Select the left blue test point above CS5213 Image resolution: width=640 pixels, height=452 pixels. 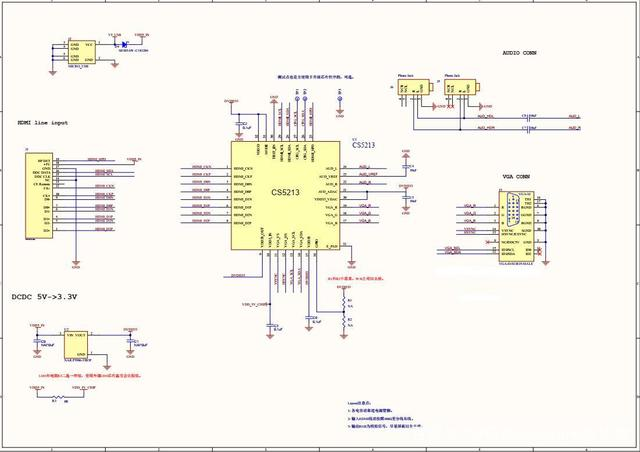tap(298, 98)
